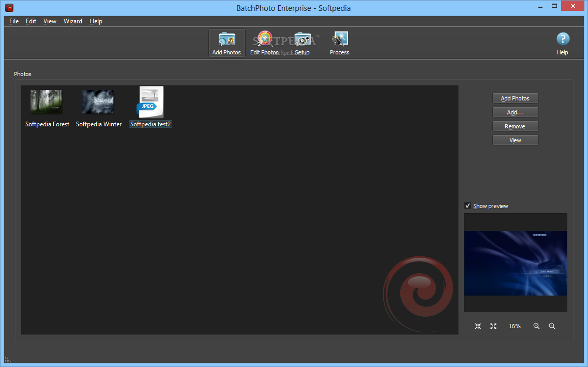Remove the selected photo
This screenshot has width=588, height=367.
(x=515, y=126)
